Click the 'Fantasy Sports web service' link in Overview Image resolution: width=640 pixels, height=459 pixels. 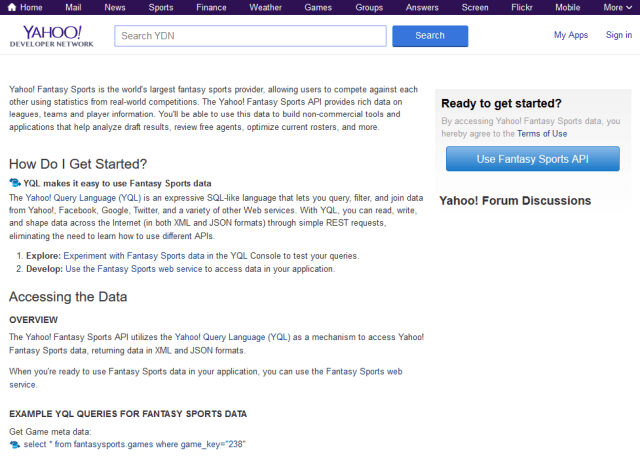(x=206, y=378)
